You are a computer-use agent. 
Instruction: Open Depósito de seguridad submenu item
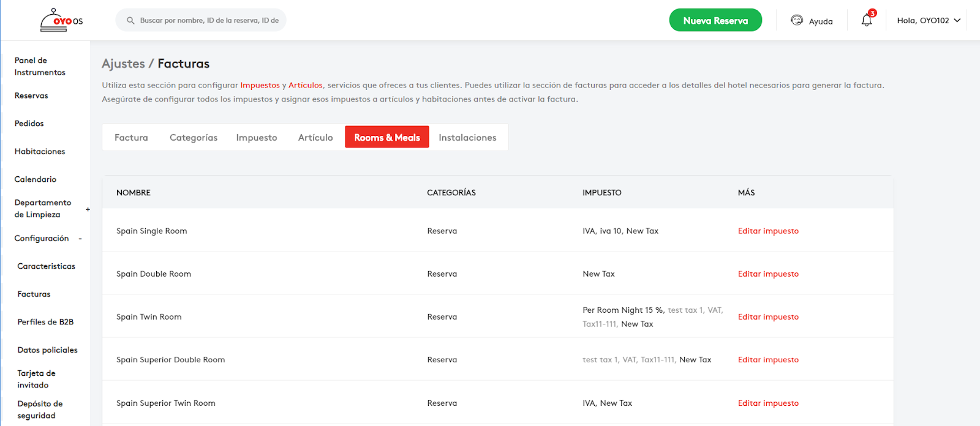tap(40, 409)
